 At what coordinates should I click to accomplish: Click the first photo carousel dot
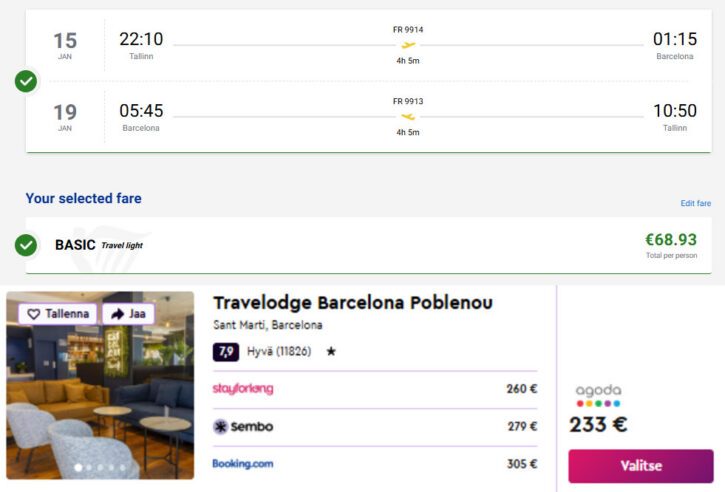pyautogui.click(x=77, y=467)
